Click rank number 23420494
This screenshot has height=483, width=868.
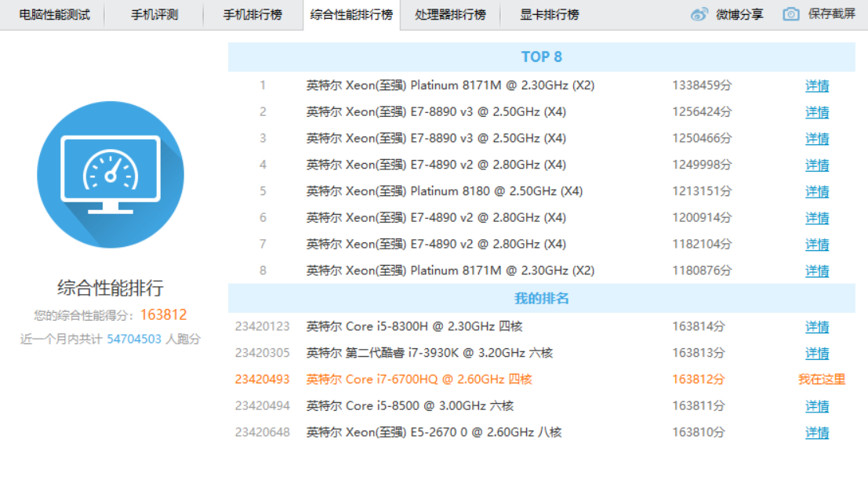[263, 406]
